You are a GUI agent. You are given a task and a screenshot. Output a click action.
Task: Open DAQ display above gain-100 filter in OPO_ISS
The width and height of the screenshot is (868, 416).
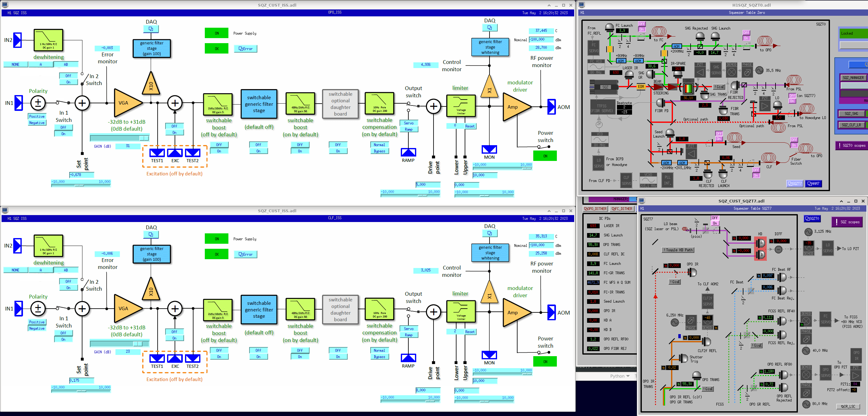[x=151, y=29]
